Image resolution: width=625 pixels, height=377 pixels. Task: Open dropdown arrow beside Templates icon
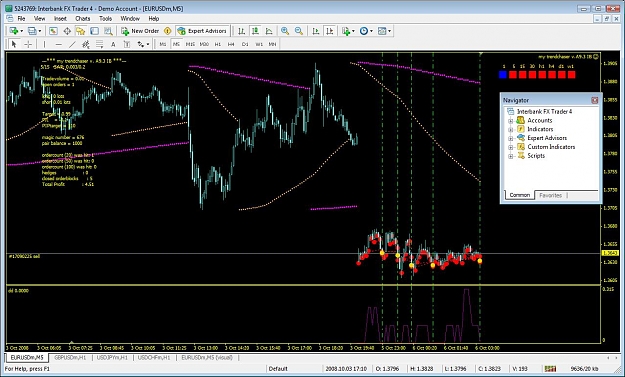389,31
